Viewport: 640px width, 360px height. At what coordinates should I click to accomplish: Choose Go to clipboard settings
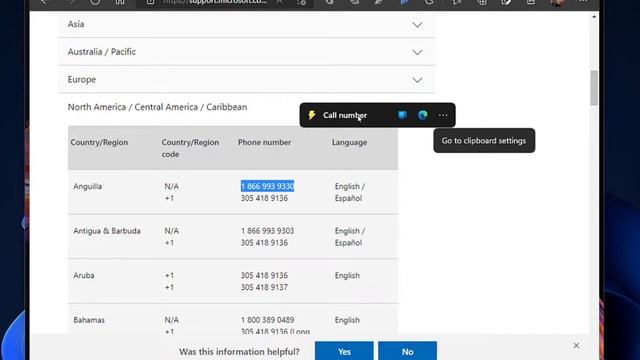(484, 141)
